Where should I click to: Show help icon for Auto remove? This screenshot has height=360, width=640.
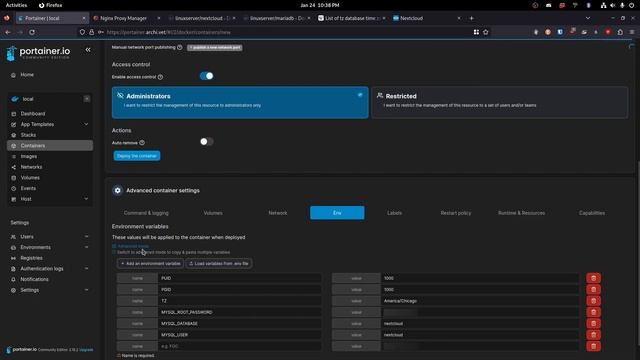pos(142,142)
